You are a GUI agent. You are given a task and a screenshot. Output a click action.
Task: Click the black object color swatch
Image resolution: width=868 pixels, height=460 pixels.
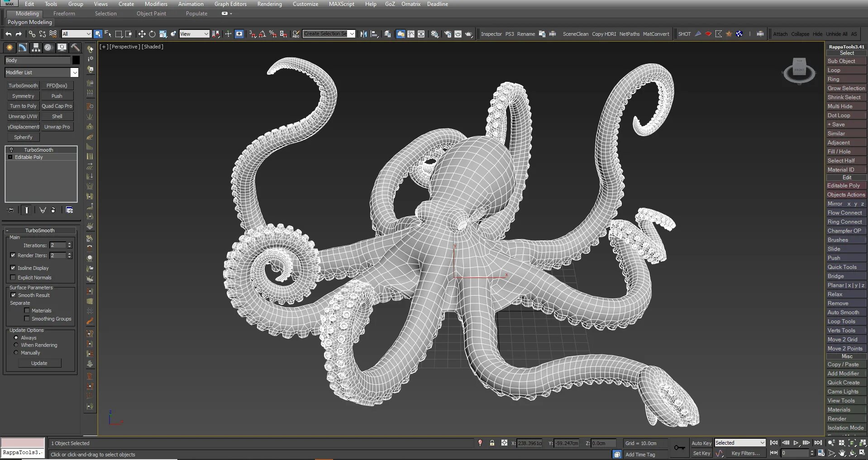coord(76,60)
